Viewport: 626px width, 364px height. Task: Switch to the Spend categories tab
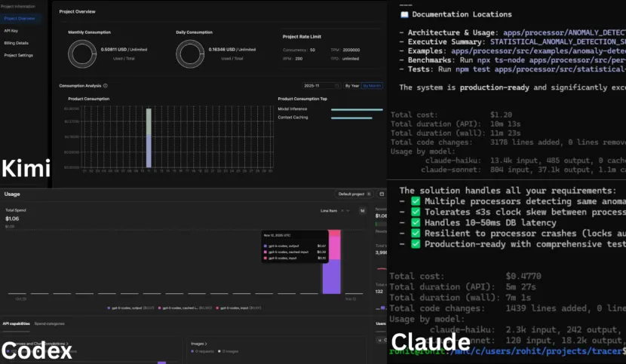coord(50,323)
